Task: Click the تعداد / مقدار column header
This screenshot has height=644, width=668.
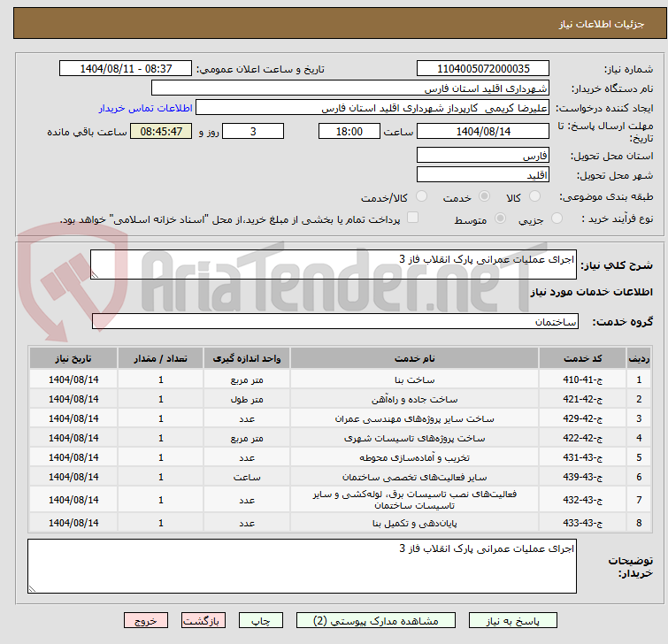Action: pyautogui.click(x=161, y=358)
